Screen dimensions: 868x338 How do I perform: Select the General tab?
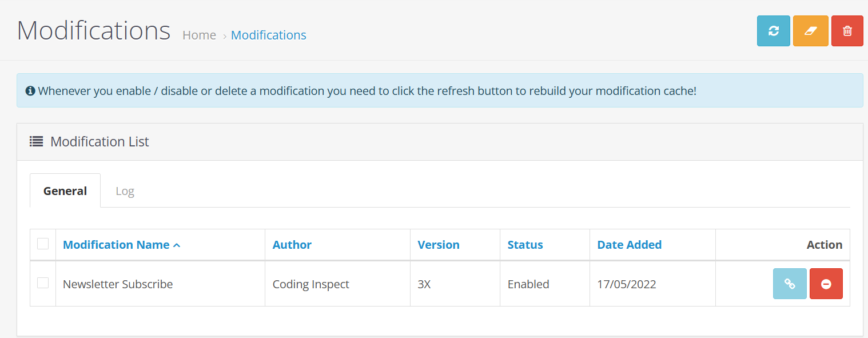65,191
